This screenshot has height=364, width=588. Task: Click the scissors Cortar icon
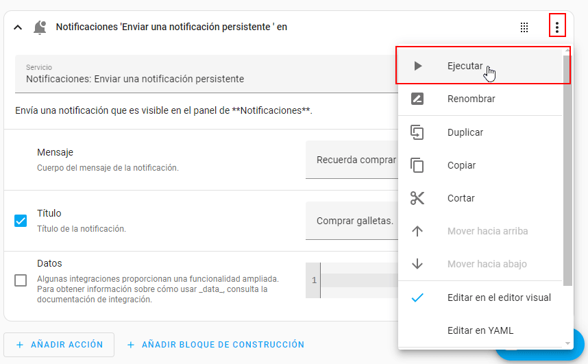[417, 198]
